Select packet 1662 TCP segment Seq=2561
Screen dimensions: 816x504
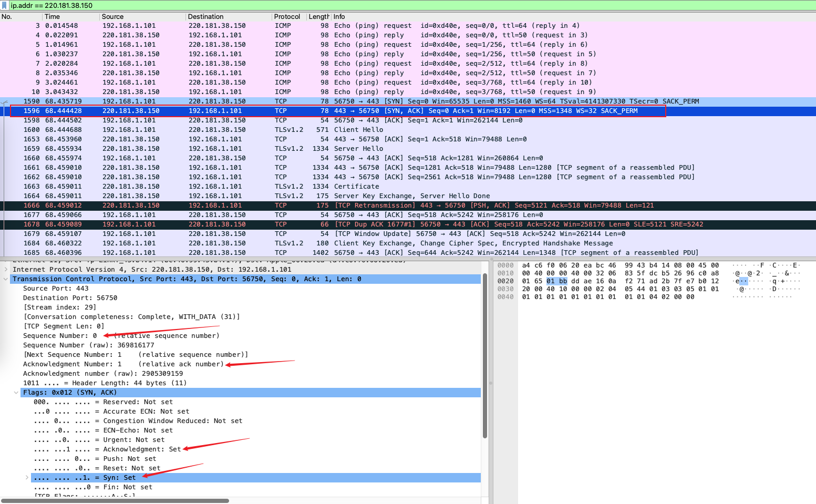click(408, 177)
